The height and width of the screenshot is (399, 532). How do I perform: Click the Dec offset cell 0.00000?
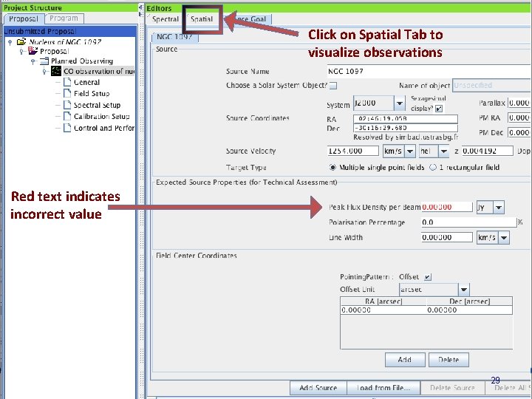[x=469, y=310]
